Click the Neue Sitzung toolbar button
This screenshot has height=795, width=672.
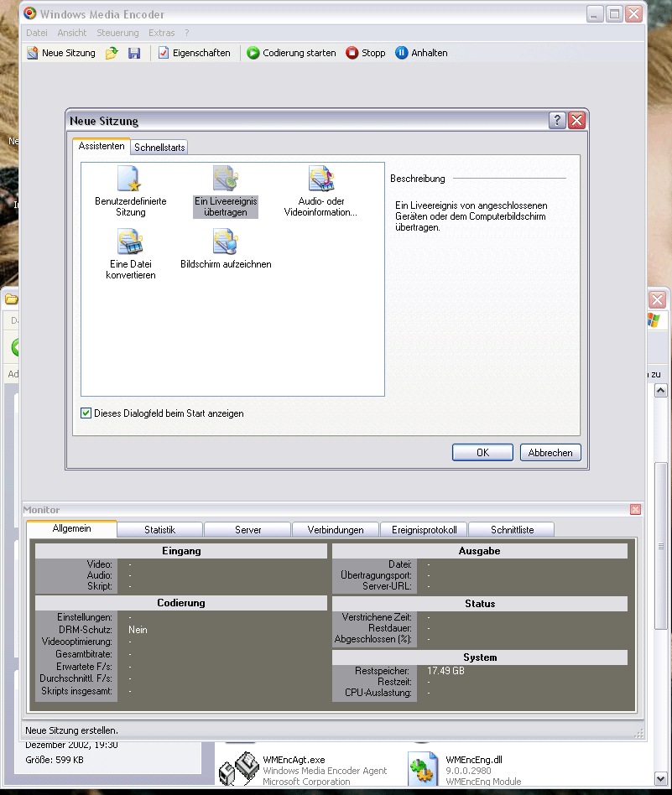coord(61,53)
